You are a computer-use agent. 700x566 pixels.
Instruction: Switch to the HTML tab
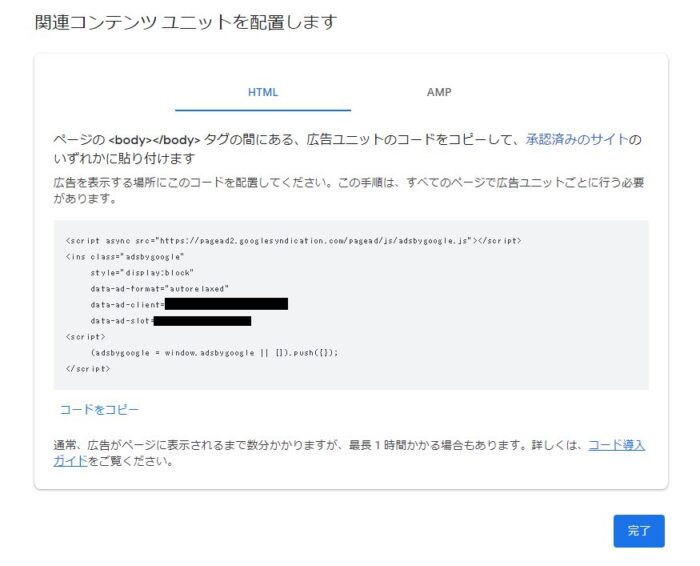(x=263, y=92)
